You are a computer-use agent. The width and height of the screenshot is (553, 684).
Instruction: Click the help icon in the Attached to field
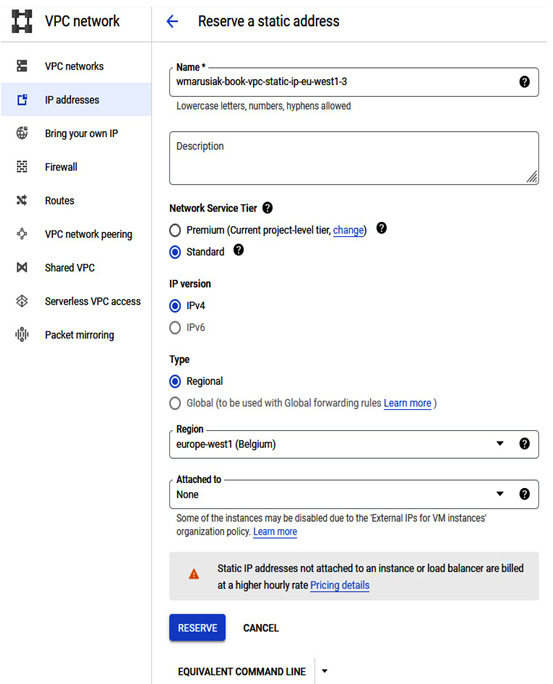point(524,494)
